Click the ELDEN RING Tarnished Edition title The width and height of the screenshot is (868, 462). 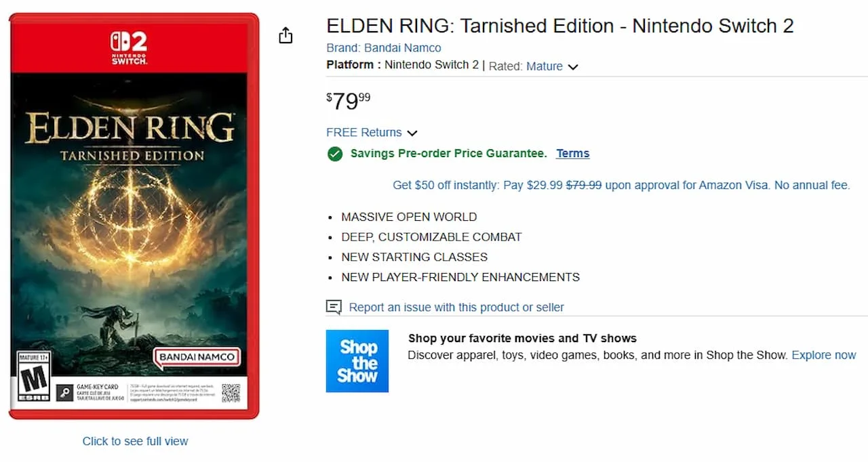pyautogui.click(x=560, y=26)
